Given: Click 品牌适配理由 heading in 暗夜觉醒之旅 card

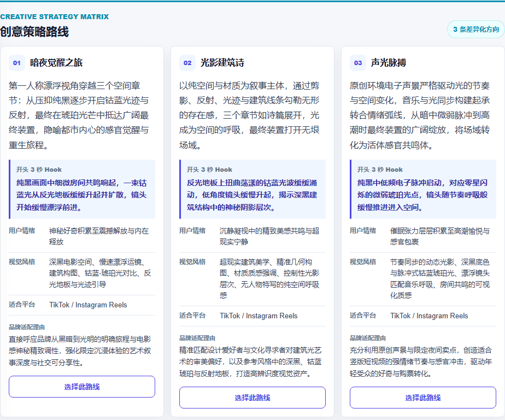Looking at the screenshot, I should 27,327.
